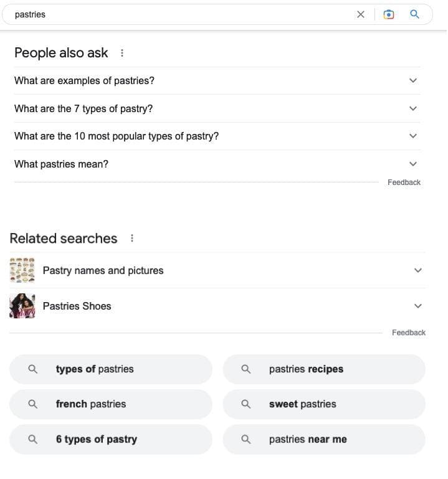Clear the search box with X icon
The width and height of the screenshot is (448, 479).
tap(360, 14)
